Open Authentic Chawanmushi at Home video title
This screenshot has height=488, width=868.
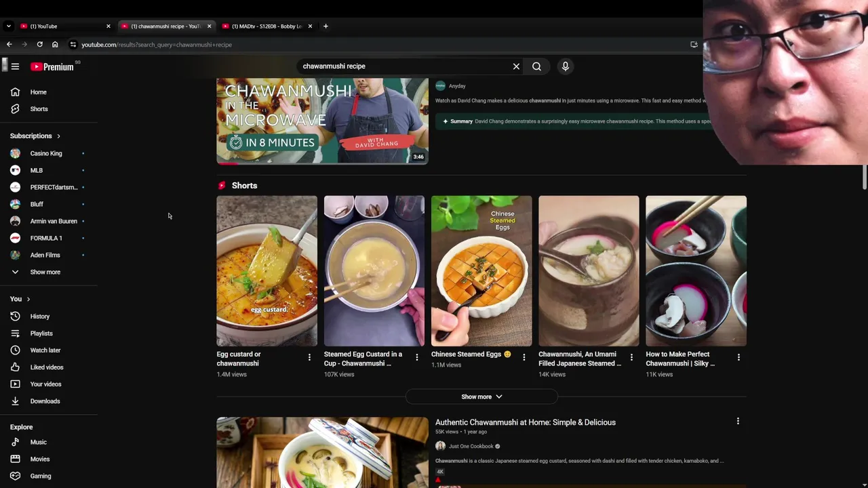(x=526, y=422)
